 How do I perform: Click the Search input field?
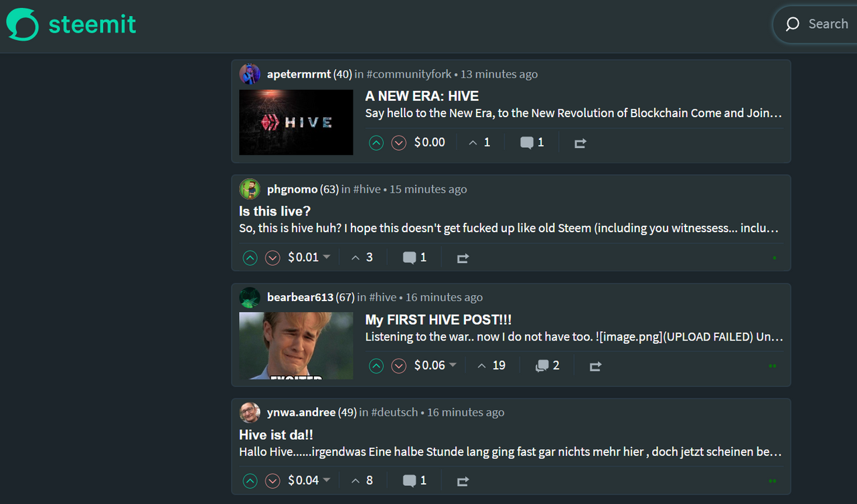[x=817, y=24]
